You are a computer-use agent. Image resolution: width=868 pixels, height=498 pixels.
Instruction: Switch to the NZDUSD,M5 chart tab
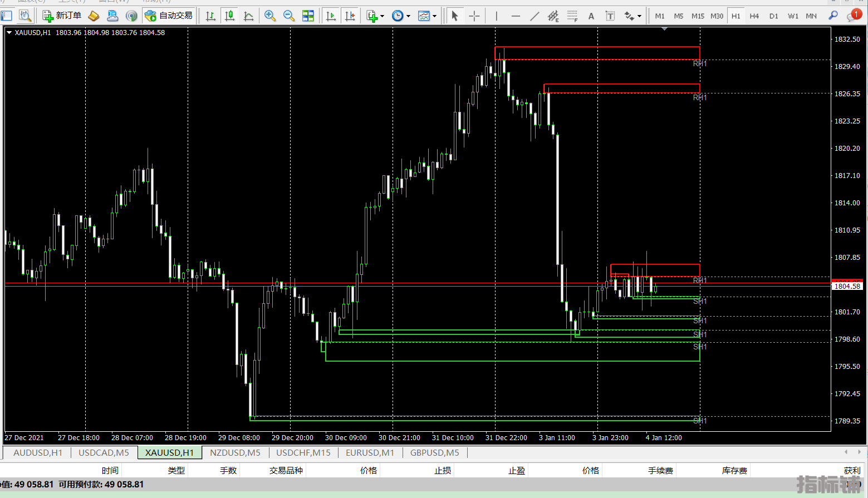[x=235, y=452]
